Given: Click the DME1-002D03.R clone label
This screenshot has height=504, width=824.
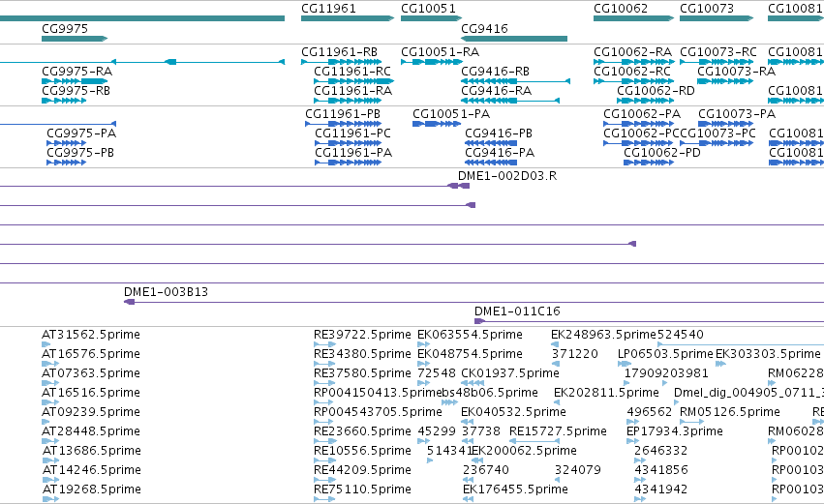Looking at the screenshot, I should 507,176.
